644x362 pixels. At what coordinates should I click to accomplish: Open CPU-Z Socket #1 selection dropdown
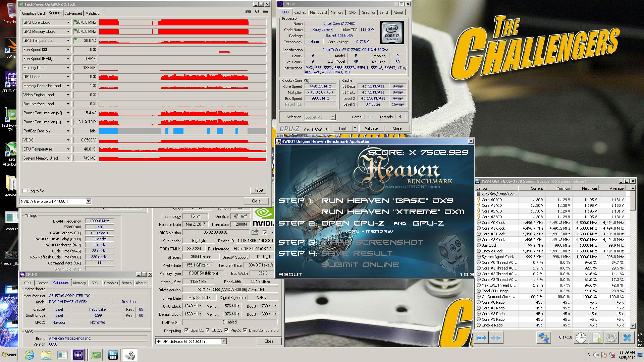click(x=333, y=117)
